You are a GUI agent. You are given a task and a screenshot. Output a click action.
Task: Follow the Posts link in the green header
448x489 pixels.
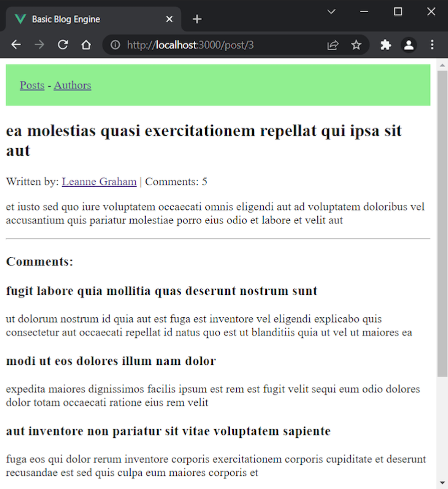pyautogui.click(x=32, y=85)
